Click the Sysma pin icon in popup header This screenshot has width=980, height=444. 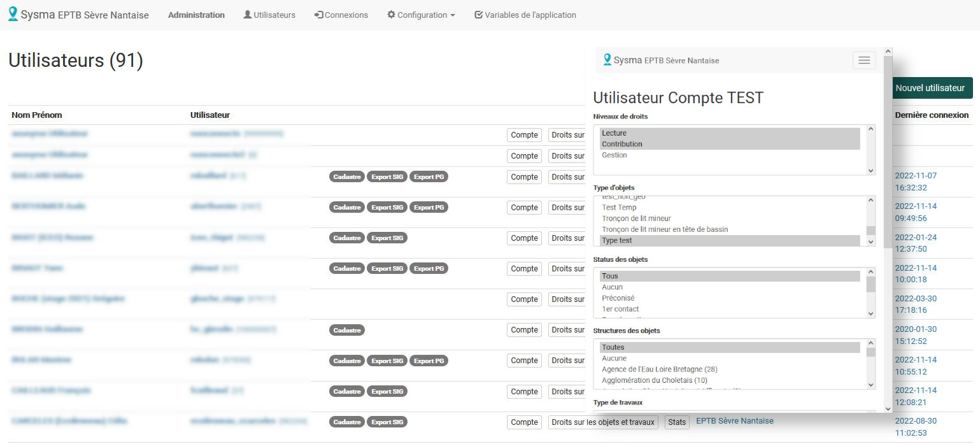[x=607, y=60]
